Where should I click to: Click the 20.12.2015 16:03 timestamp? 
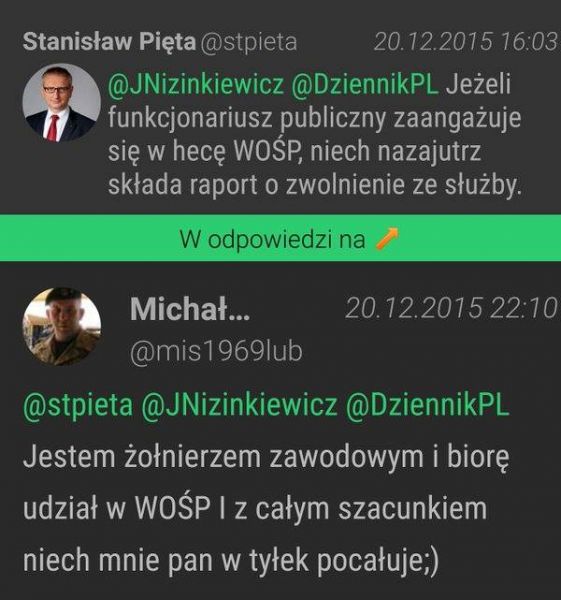pyautogui.click(x=465, y=41)
